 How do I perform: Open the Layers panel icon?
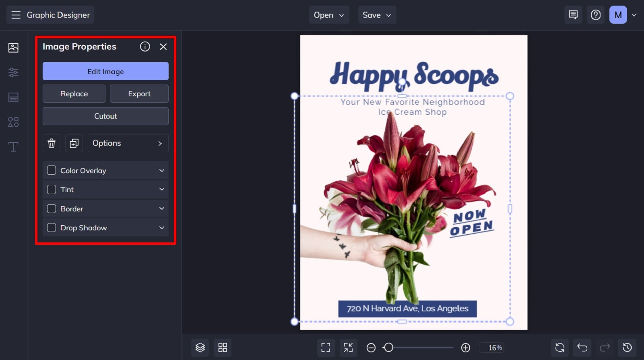200,348
